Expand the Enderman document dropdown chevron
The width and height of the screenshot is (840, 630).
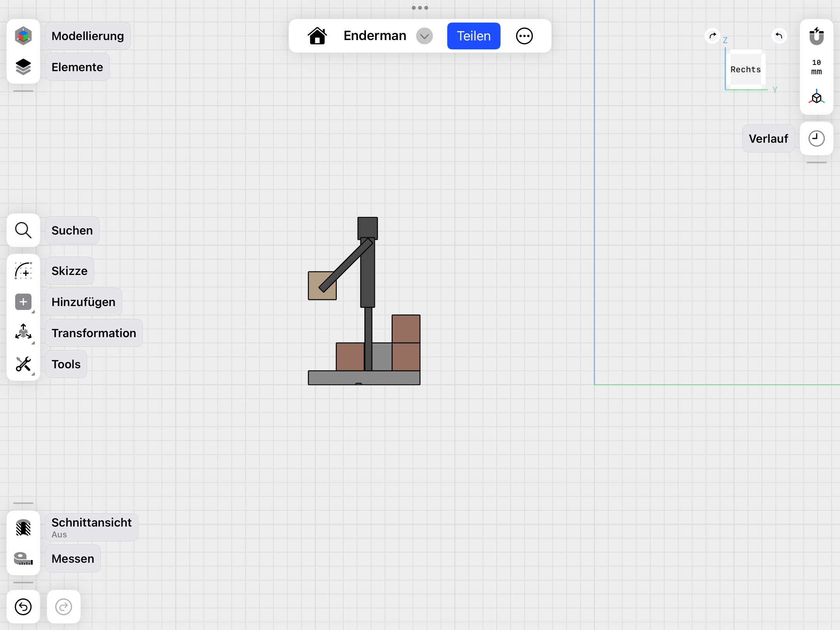click(x=424, y=36)
